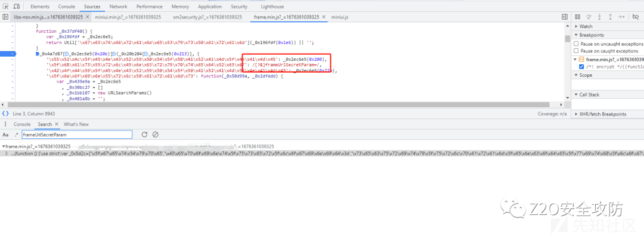This screenshot has height=237, width=644.
Task: Click the 'Coverage: n/a' status text
Action: (x=552, y=114)
